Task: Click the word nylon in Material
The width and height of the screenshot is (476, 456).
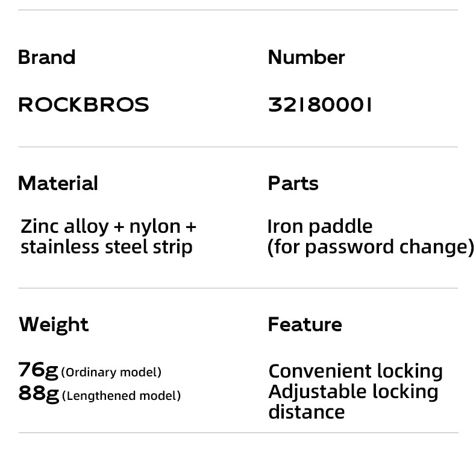Action: [x=154, y=227]
